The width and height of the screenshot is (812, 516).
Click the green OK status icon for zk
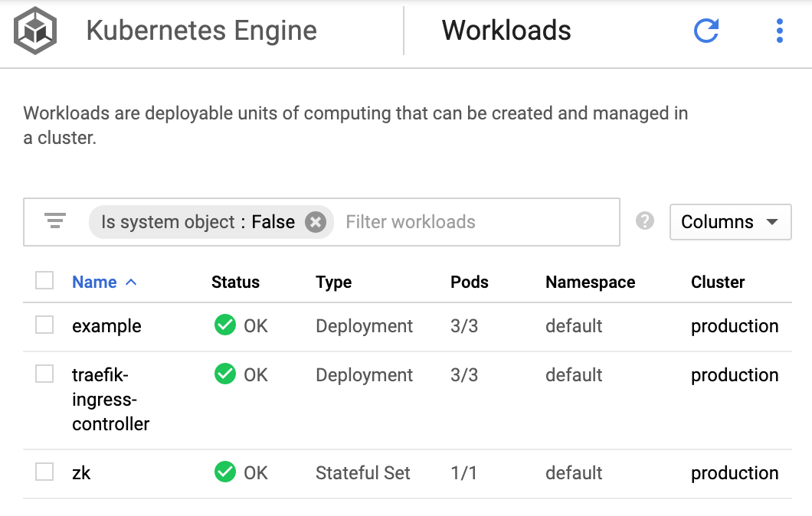click(x=224, y=472)
